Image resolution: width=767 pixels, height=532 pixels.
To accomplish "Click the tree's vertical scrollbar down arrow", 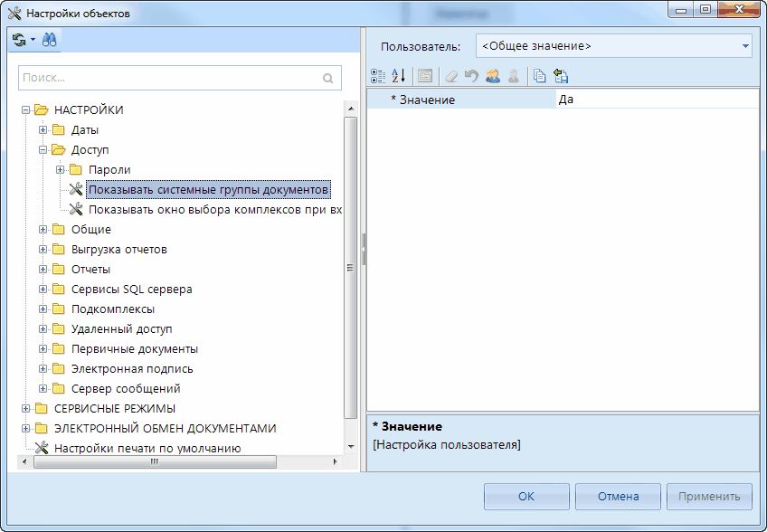I will click(x=351, y=446).
